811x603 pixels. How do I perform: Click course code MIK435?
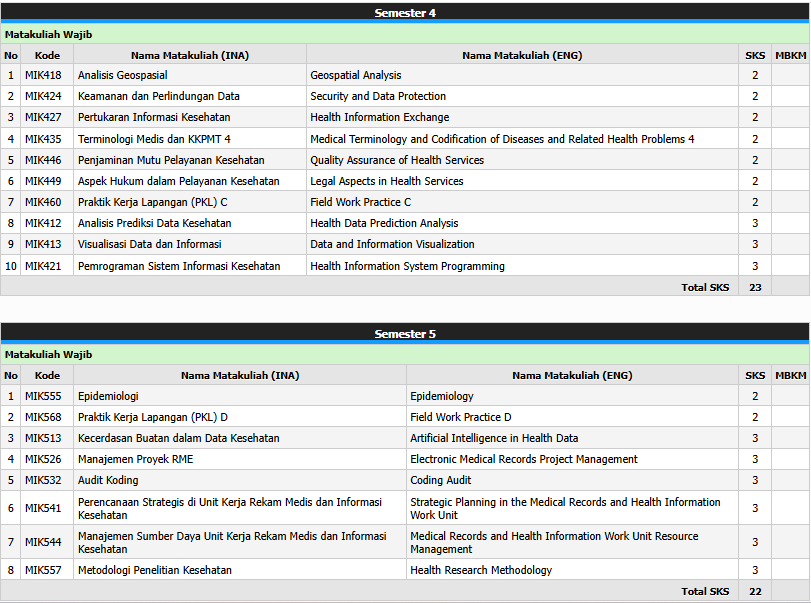pyautogui.click(x=43, y=139)
